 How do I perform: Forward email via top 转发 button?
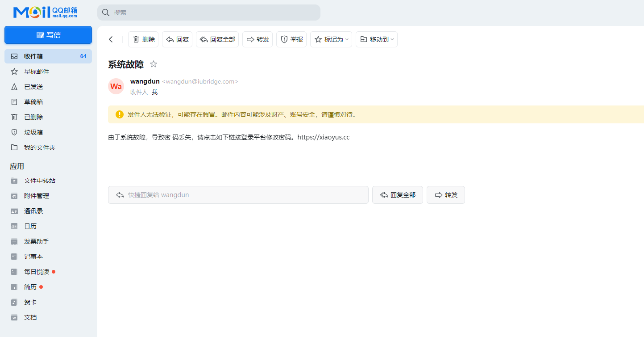coord(258,39)
